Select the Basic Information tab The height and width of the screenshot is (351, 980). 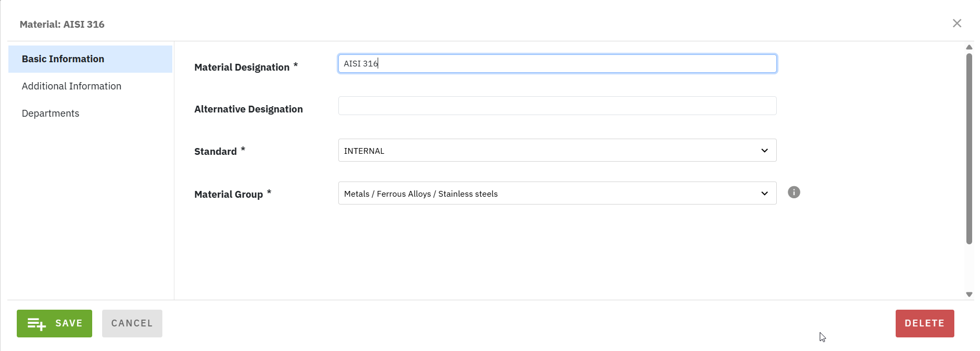[63, 59]
